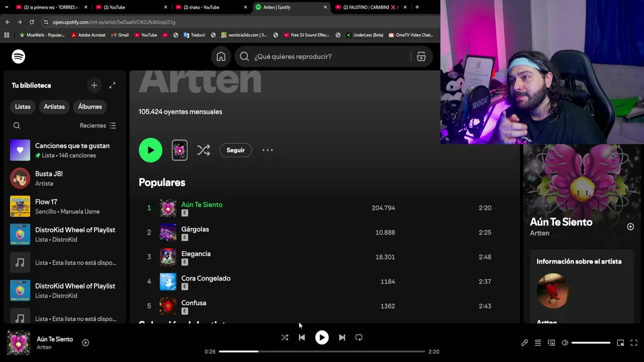Viewport: 644px width, 362px height.
Task: Open the browser tab search dropdown
Action: click(x=7, y=7)
